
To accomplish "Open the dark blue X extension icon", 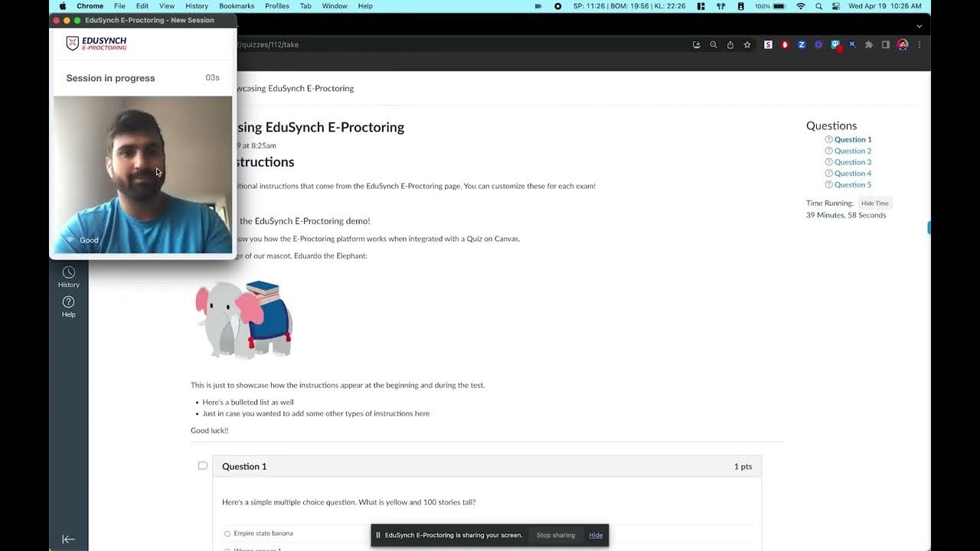I will (x=852, y=44).
